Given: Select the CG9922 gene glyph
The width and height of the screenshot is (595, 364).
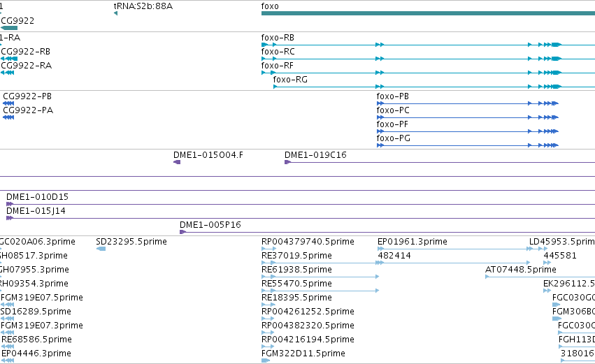Looking at the screenshot, I should 9,28.
